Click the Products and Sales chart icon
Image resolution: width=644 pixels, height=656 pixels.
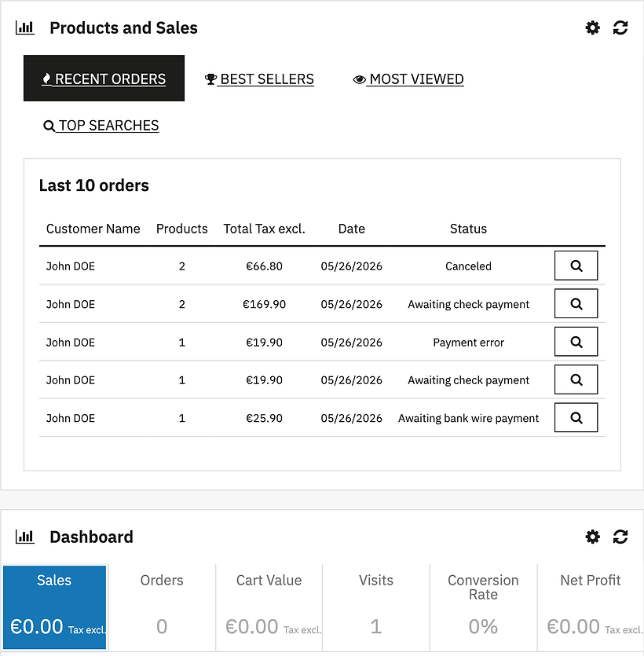pos(24,28)
